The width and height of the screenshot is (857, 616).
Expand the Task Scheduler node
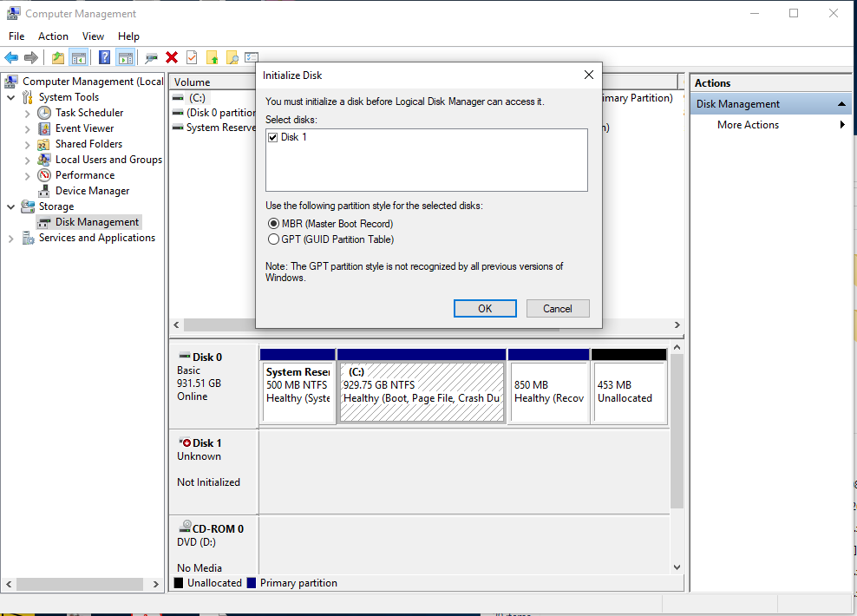[28, 113]
